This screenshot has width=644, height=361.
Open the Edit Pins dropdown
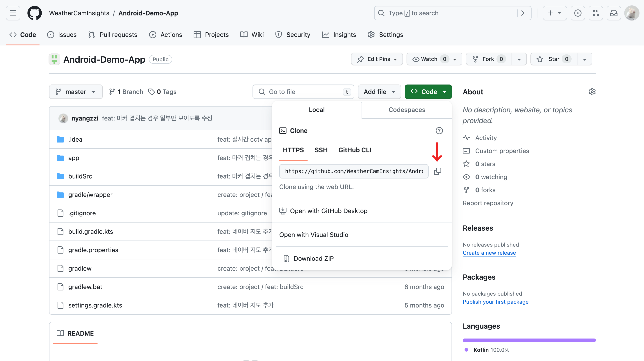pos(376,59)
